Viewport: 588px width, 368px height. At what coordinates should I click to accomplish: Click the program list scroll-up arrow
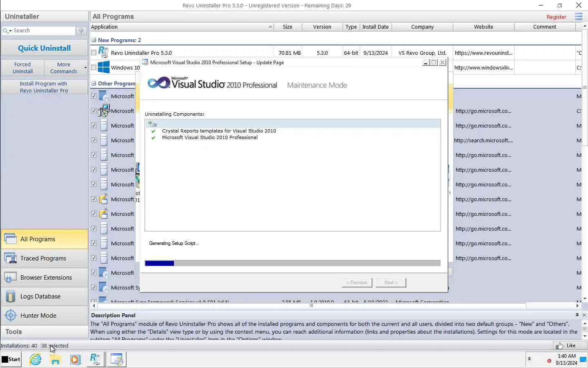click(x=585, y=25)
